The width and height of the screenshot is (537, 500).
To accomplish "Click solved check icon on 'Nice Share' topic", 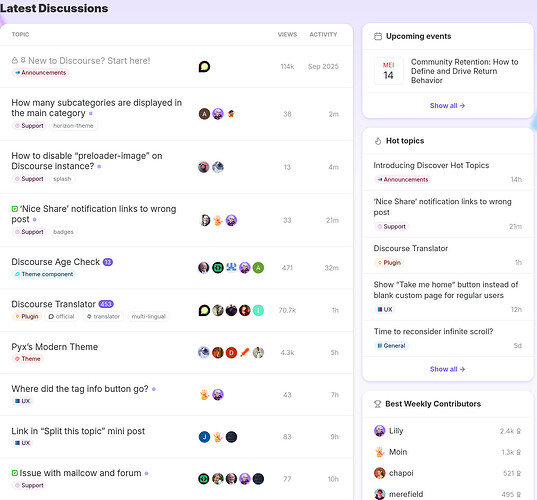I will click(x=15, y=209).
